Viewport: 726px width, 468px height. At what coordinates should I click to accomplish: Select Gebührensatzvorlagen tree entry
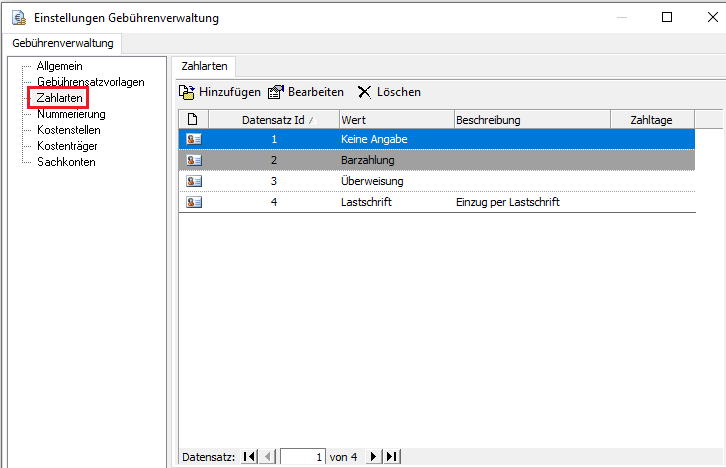pyautogui.click(x=90, y=82)
